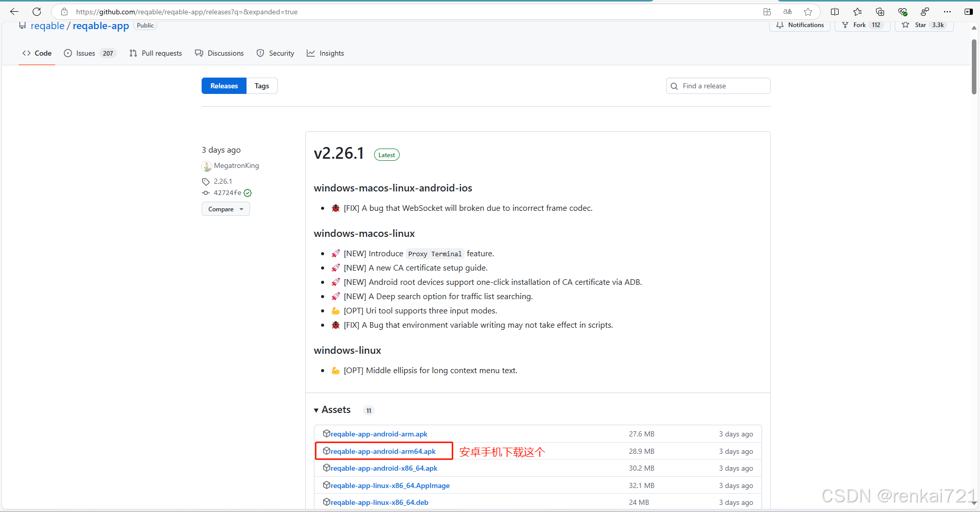Open the Issues tab
Screen dimensions: 980x512
90,53
